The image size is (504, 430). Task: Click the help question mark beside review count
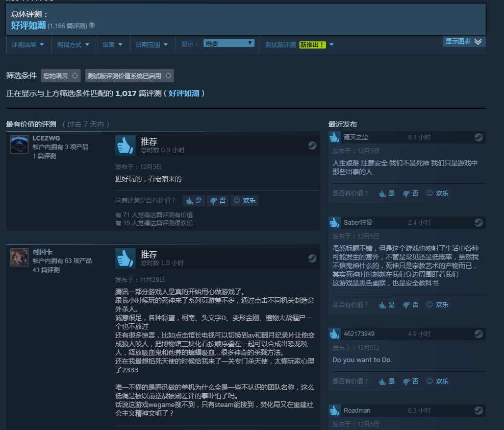pyautogui.click(x=92, y=25)
